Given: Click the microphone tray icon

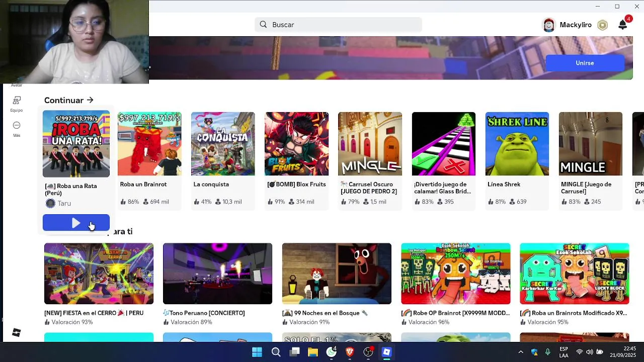Looking at the screenshot, I should (547, 352).
